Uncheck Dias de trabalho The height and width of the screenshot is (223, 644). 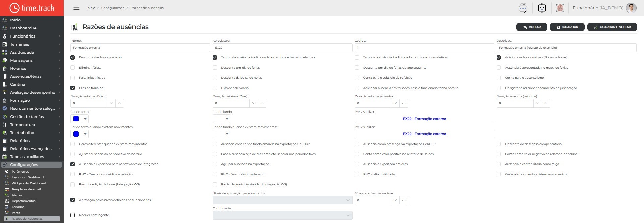coord(73,88)
